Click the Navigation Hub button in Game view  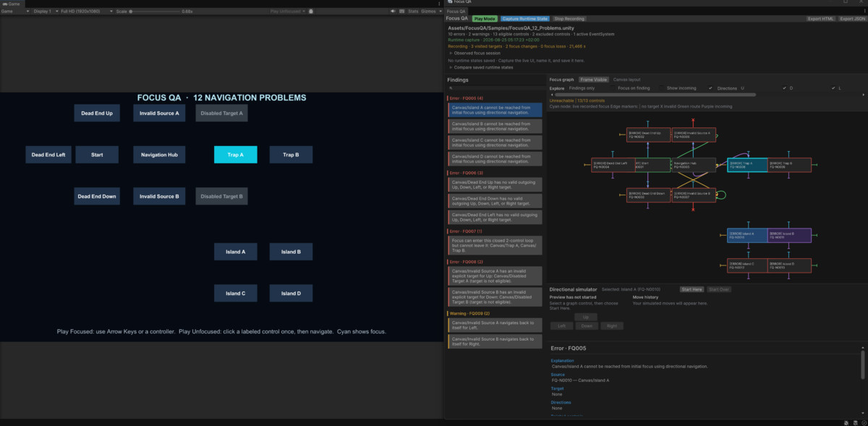point(159,154)
